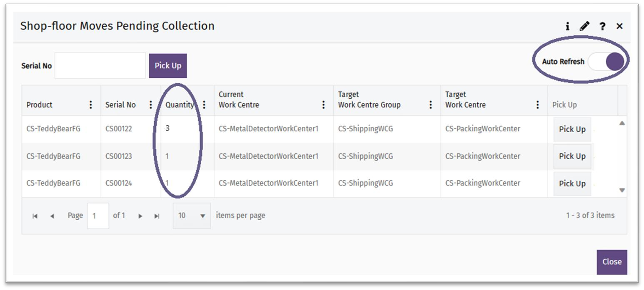644x290 pixels.
Task: Jump to the last page arrow
Action: tap(157, 216)
